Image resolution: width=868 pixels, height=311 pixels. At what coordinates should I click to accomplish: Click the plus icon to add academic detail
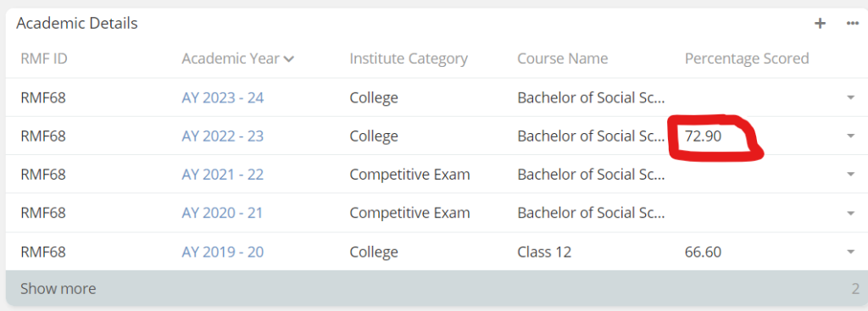[x=820, y=23]
